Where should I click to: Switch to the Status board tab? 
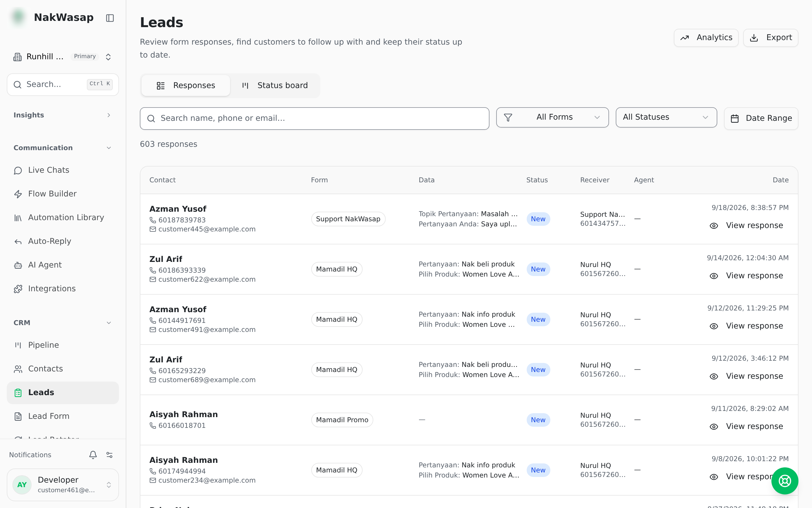[274, 86]
